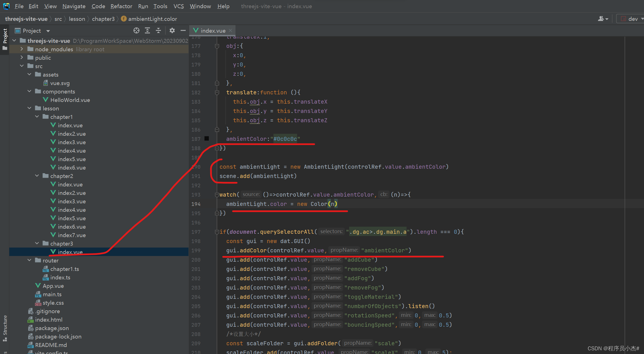Open the VCS menu

pyautogui.click(x=178, y=6)
